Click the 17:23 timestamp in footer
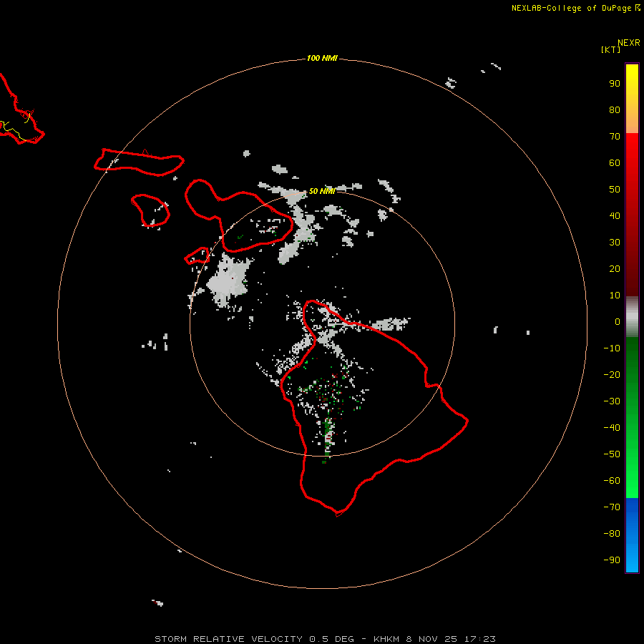 click(x=479, y=639)
